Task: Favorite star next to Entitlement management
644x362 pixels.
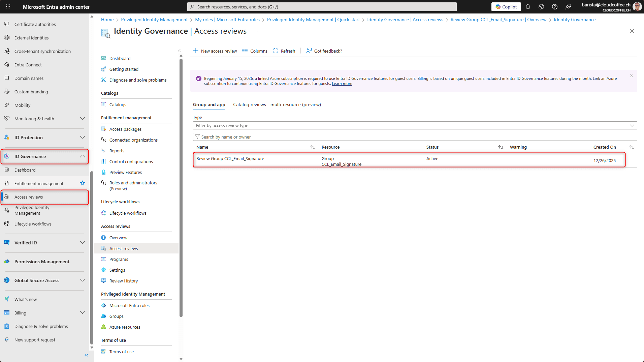Action: coord(83,183)
